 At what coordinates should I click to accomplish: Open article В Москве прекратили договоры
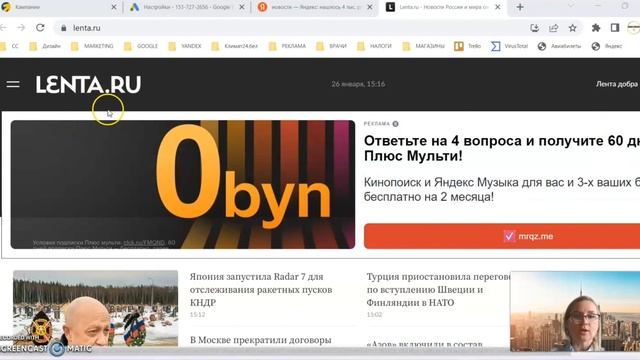(x=260, y=340)
